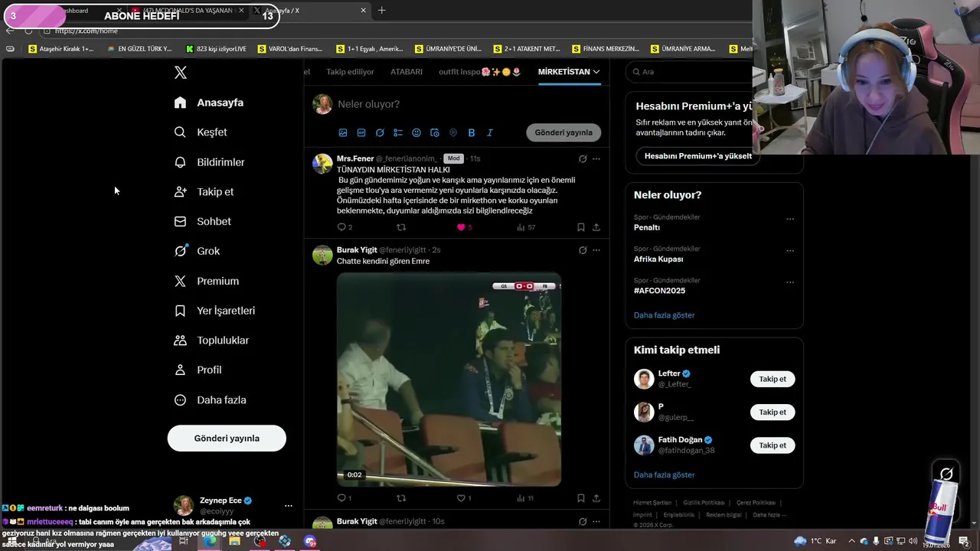Show more trends via Daha fazla göster

(x=664, y=315)
